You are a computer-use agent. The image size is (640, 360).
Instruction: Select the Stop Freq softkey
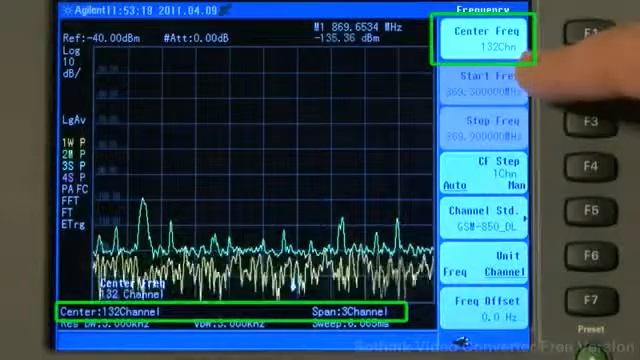[x=483, y=128]
